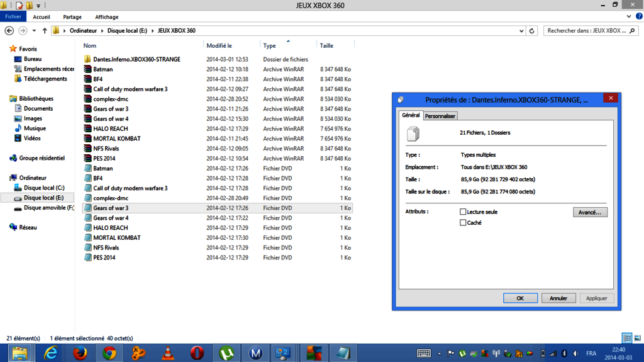The width and height of the screenshot is (644, 362).
Task: Click Annuler in the Propriétés dialog
Action: (558, 298)
